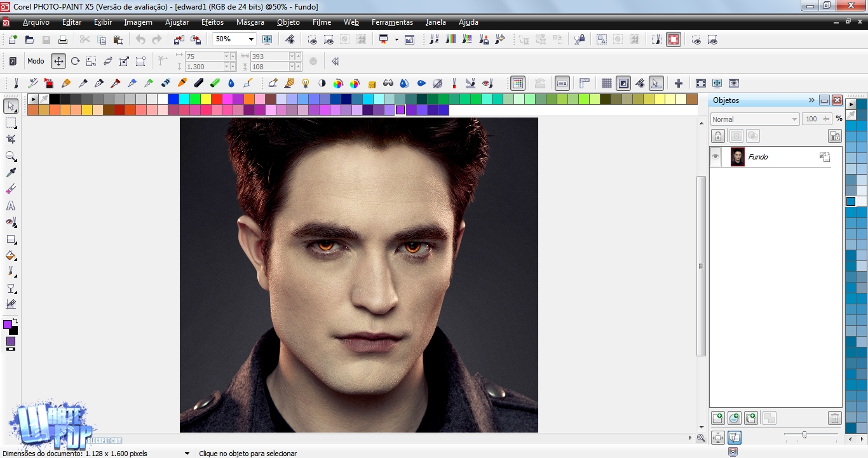Open a file with the folder icon
This screenshot has height=458, width=868.
pos(29,39)
